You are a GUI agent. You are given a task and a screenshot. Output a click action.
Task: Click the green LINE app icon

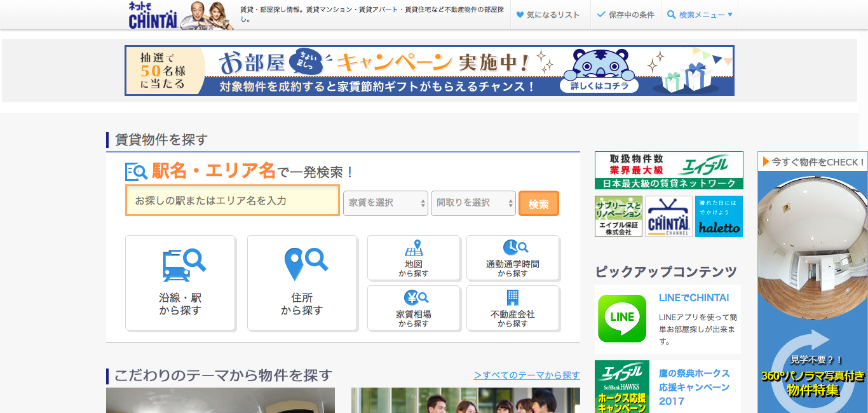[x=622, y=319]
